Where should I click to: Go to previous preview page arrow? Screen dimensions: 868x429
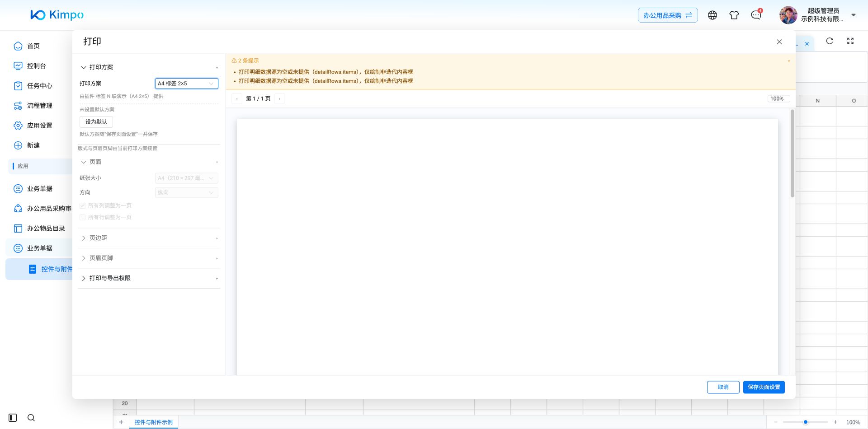pos(237,98)
